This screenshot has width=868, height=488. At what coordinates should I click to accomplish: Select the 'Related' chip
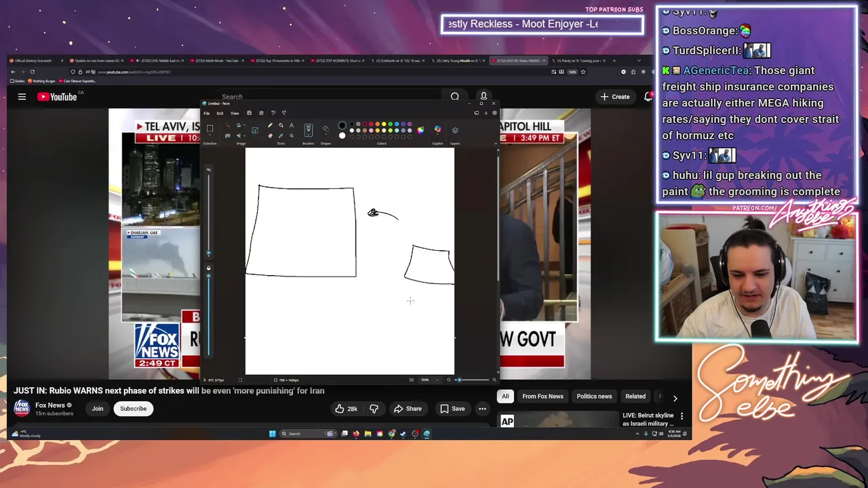[635, 396]
